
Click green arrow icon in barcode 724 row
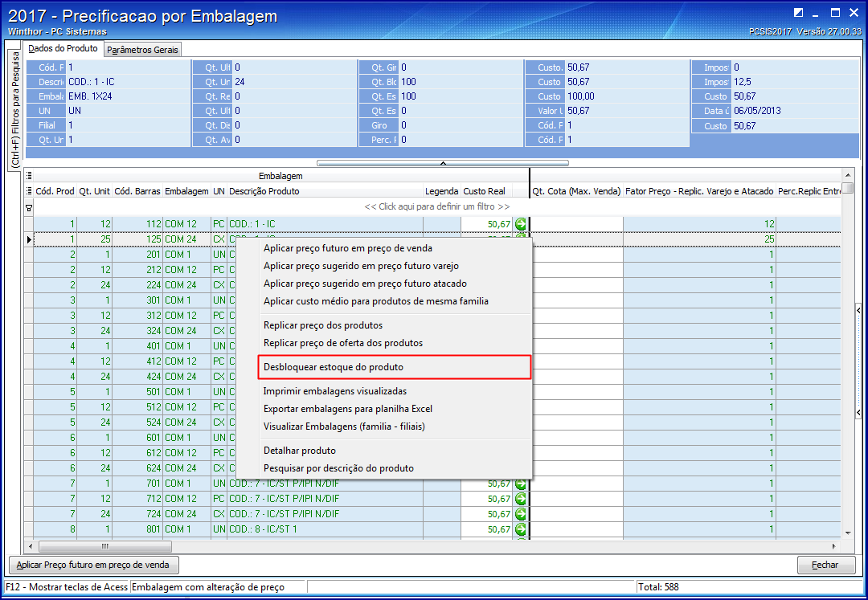click(520, 514)
